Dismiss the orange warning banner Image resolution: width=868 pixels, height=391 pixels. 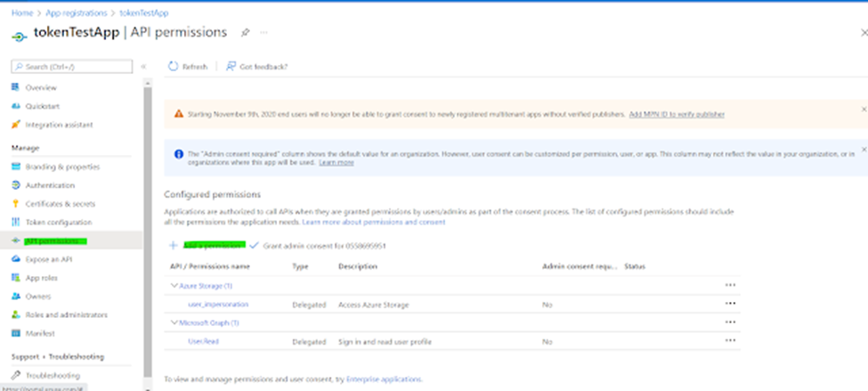point(864,110)
